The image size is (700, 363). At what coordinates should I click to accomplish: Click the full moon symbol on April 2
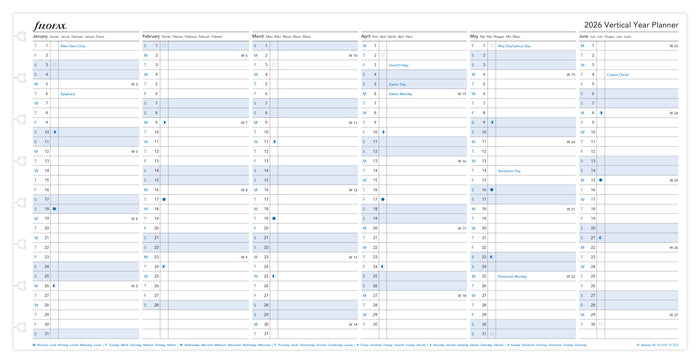383,55
